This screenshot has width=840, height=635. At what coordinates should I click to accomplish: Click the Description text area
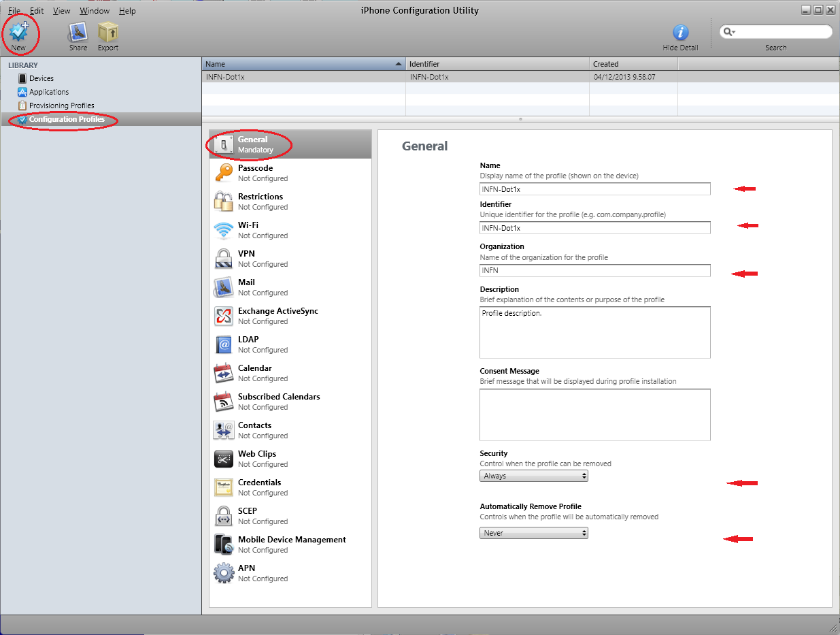click(595, 332)
